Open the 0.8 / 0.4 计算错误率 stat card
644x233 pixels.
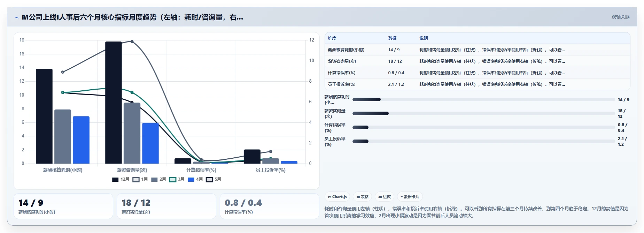(x=270, y=206)
